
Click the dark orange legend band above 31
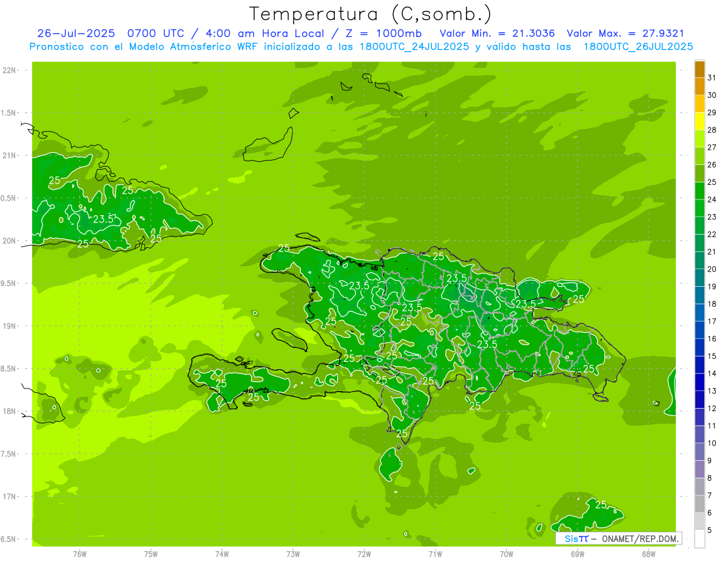pyautogui.click(x=699, y=69)
